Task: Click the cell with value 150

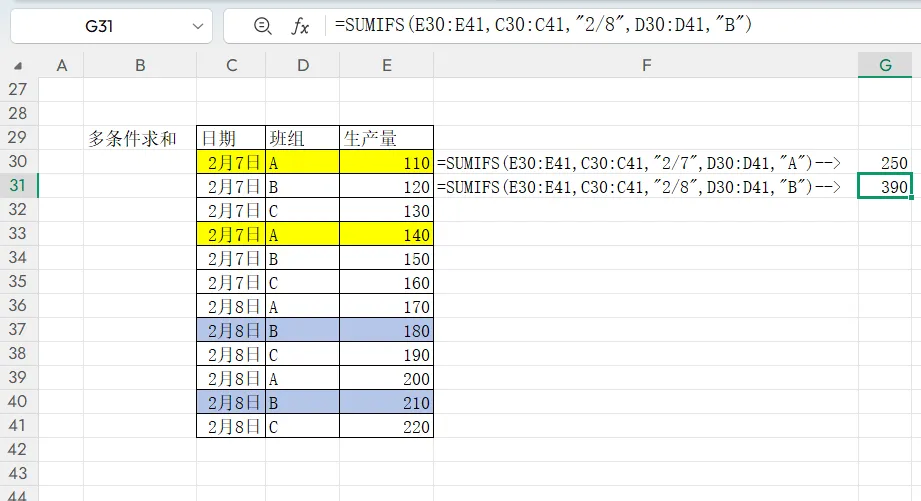Action: pos(386,258)
